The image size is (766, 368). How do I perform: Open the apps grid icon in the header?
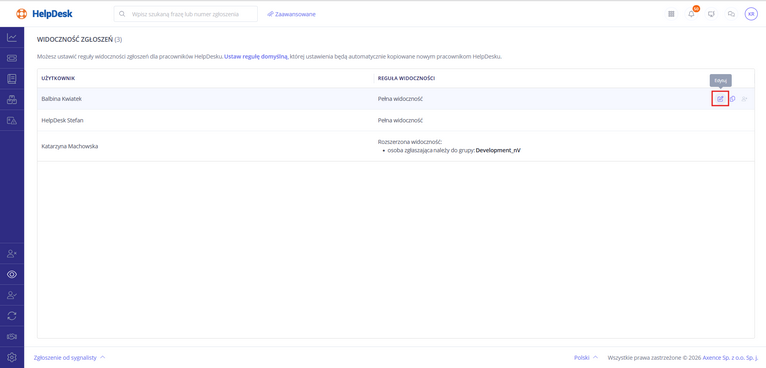coord(671,14)
